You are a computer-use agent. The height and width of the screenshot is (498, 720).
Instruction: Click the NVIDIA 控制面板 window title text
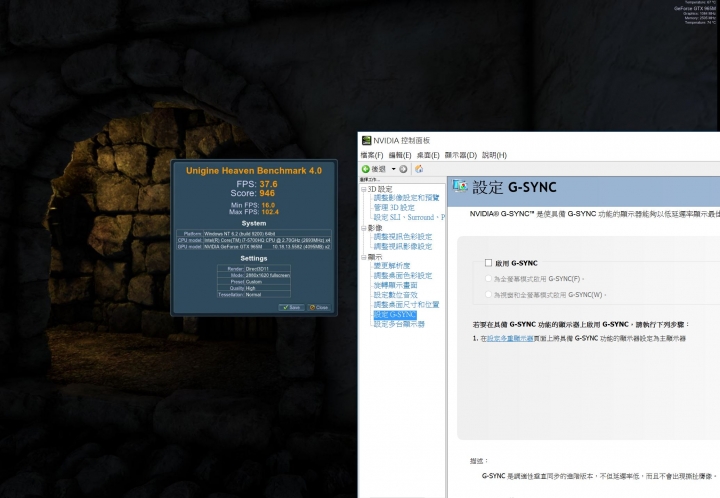401,140
